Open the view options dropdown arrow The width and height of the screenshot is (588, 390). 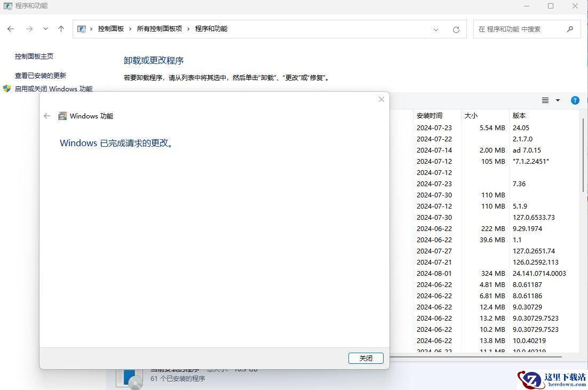[x=558, y=100]
